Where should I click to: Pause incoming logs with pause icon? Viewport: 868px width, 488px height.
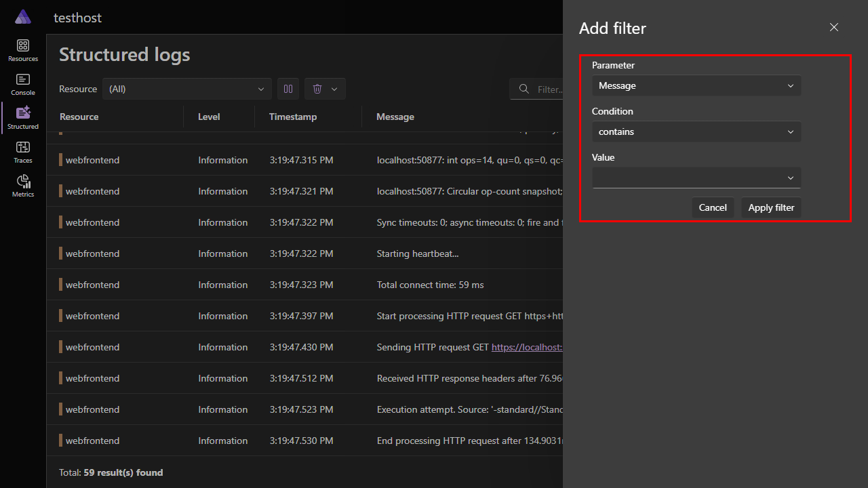288,89
